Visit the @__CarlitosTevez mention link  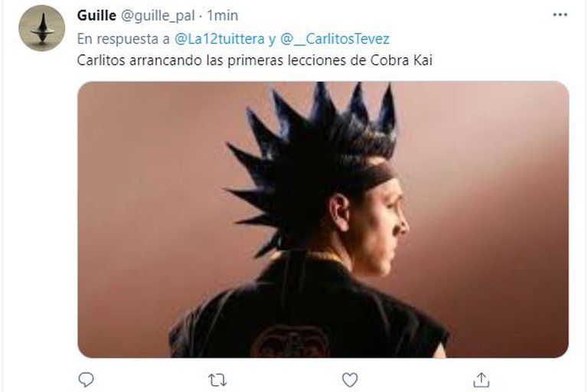tap(335, 38)
